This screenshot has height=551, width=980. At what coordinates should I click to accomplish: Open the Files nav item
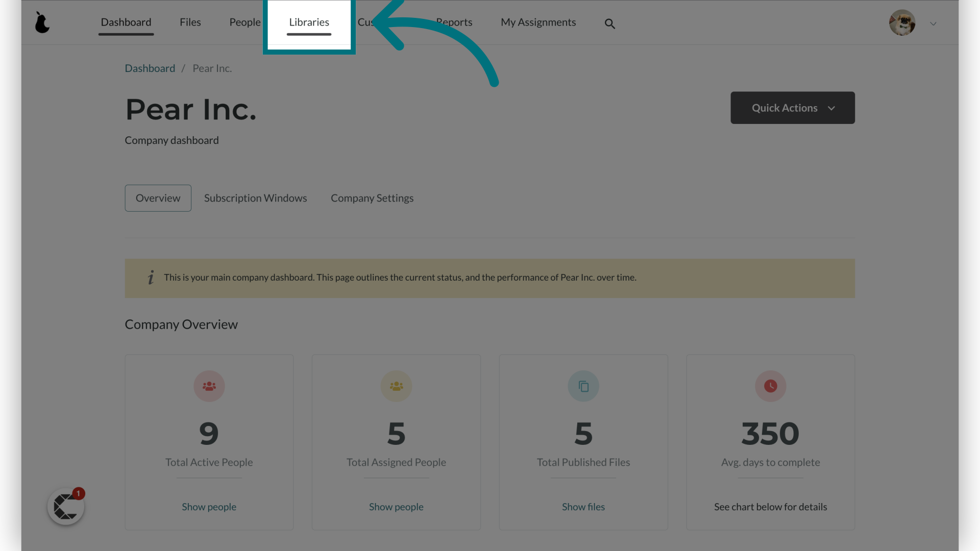(x=190, y=22)
